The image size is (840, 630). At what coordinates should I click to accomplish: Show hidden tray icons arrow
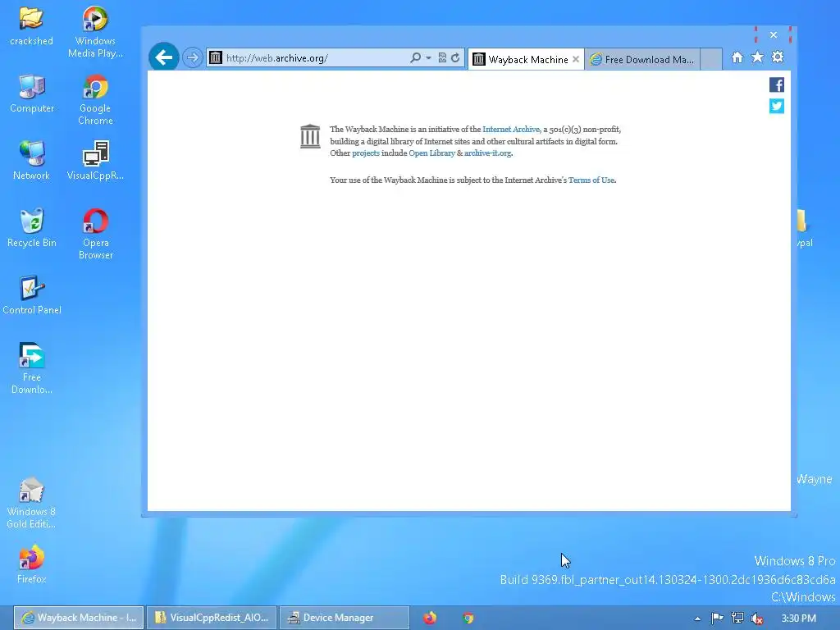(x=697, y=619)
